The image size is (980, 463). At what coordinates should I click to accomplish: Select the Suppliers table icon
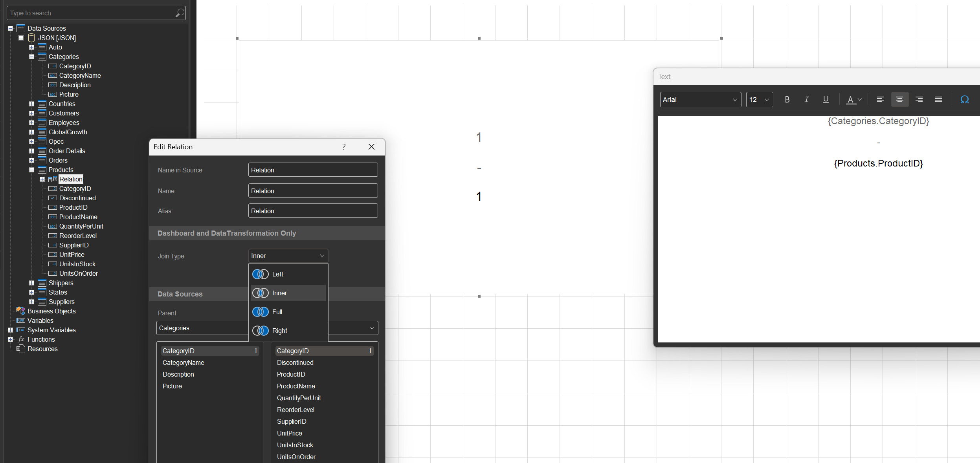(x=42, y=302)
